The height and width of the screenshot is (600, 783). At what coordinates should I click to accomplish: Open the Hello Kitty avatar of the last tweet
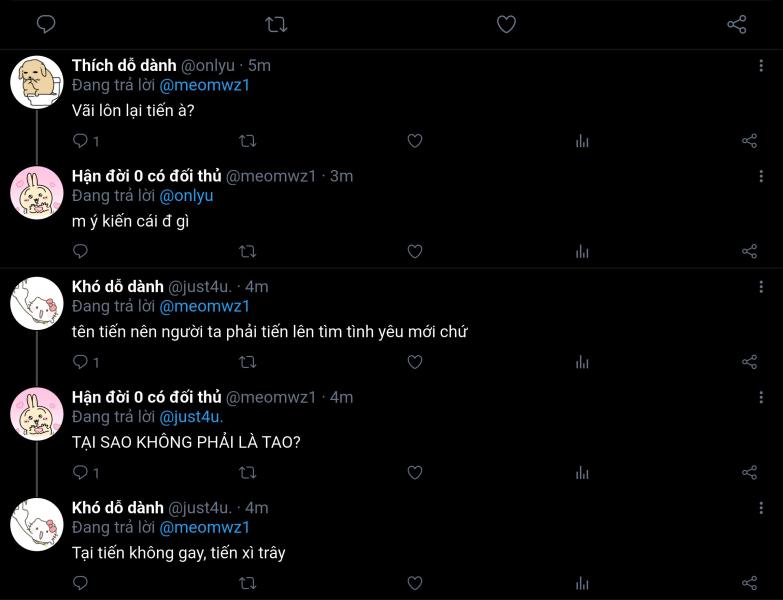(x=36, y=524)
